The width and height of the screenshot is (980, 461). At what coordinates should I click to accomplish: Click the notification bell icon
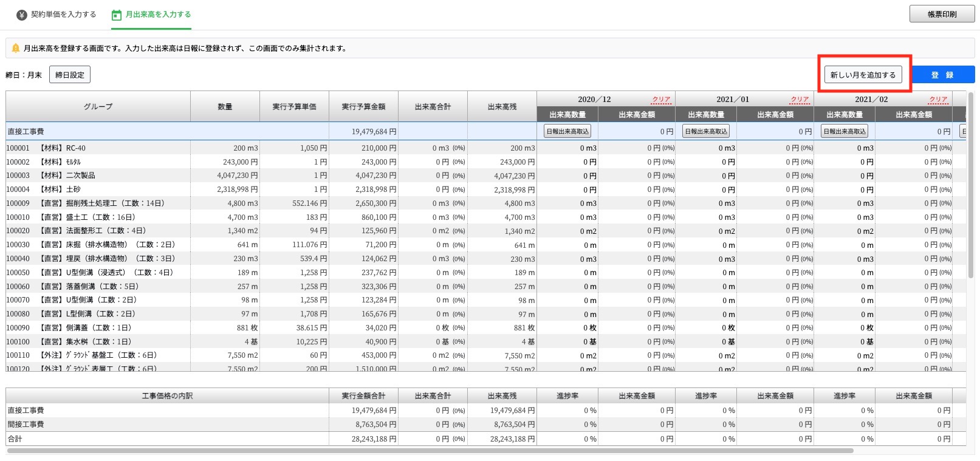(16, 48)
